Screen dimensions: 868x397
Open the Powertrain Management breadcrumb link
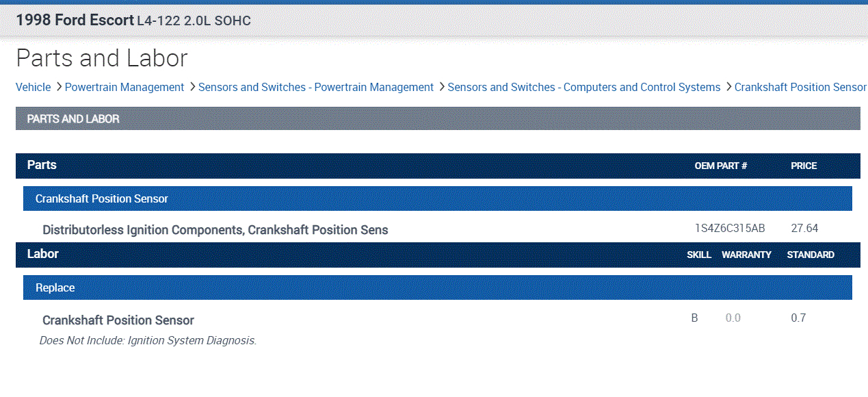coord(124,87)
